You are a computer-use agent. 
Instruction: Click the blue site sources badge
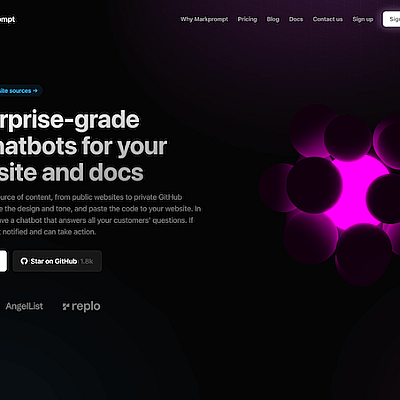pyautogui.click(x=21, y=91)
